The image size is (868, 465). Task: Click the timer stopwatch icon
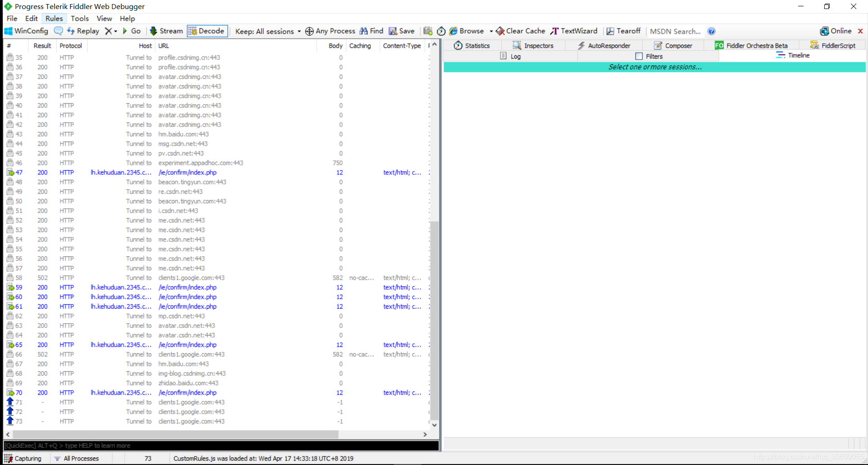tap(441, 31)
